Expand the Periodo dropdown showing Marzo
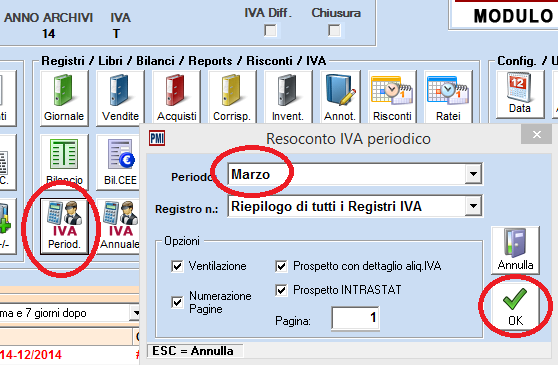The height and width of the screenshot is (365, 558). tap(473, 174)
